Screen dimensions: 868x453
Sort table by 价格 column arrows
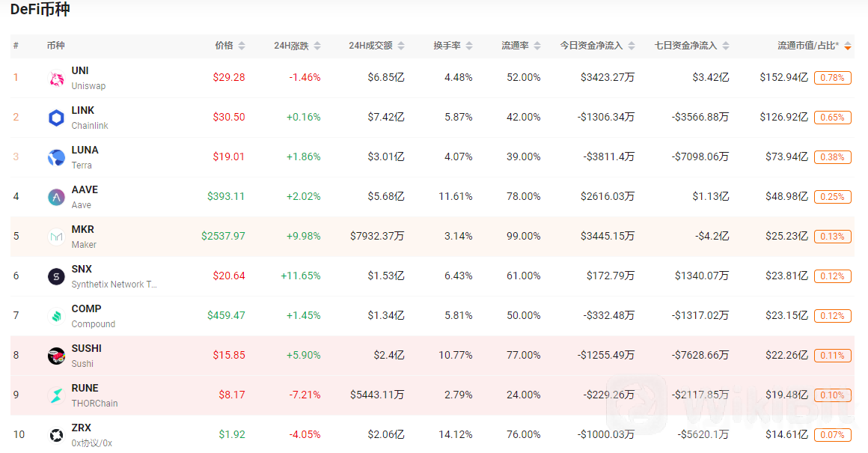[242, 46]
